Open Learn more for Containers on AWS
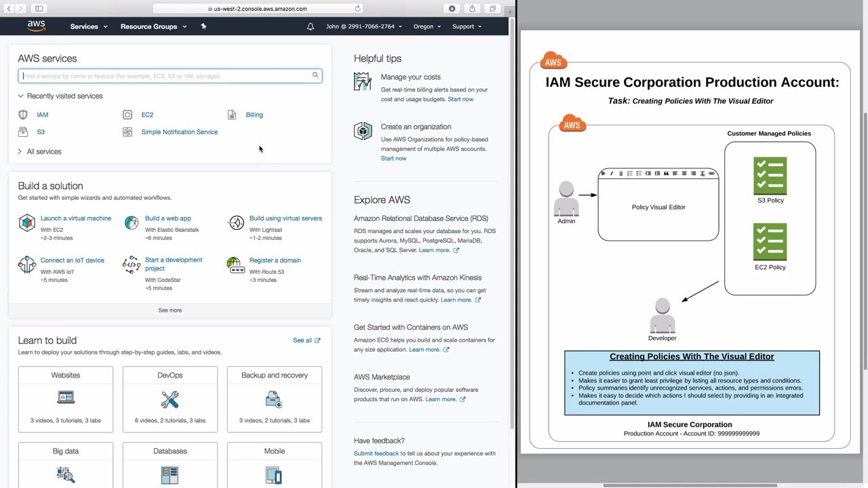This screenshot has height=488, width=868. coord(429,350)
